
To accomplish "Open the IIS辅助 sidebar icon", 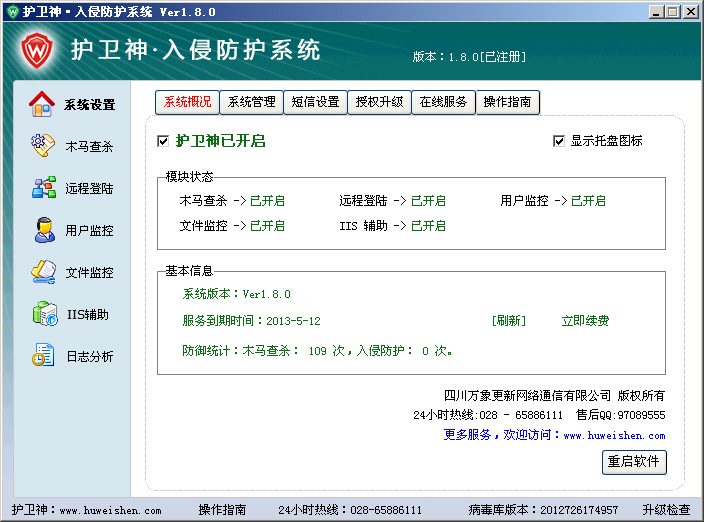I will coord(42,314).
